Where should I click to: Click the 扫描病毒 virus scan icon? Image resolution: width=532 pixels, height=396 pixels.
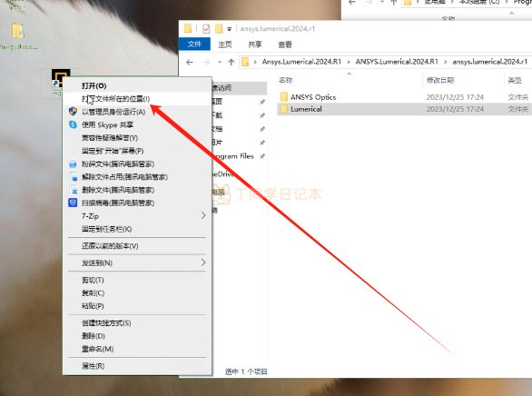[x=73, y=203]
